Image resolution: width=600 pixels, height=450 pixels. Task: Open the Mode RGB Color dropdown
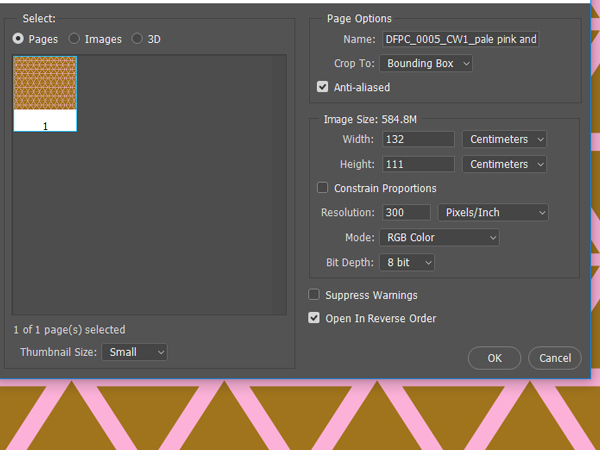click(439, 238)
